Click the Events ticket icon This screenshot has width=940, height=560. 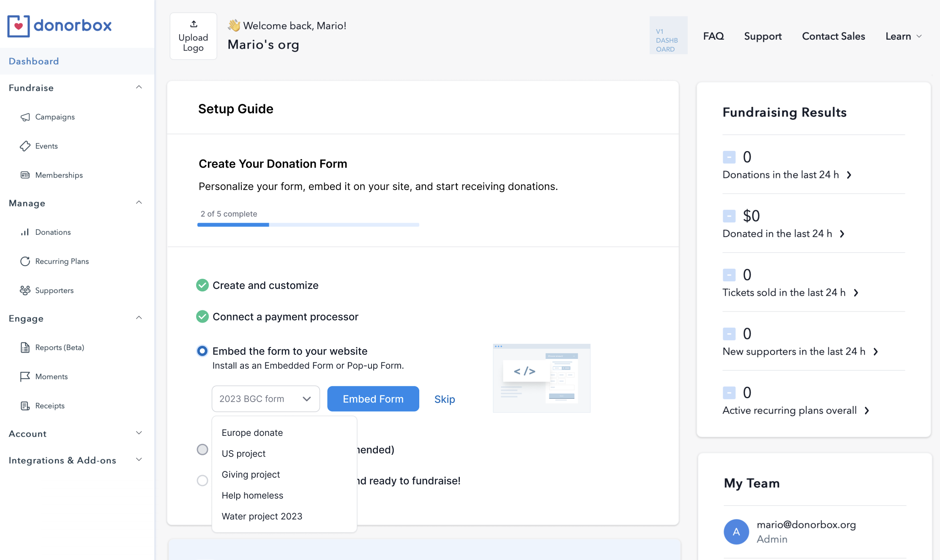25,146
